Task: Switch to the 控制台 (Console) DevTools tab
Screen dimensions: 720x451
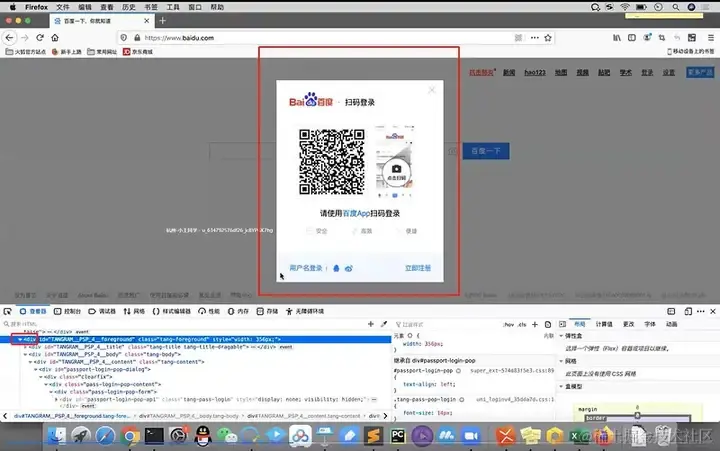Action: pos(67,311)
